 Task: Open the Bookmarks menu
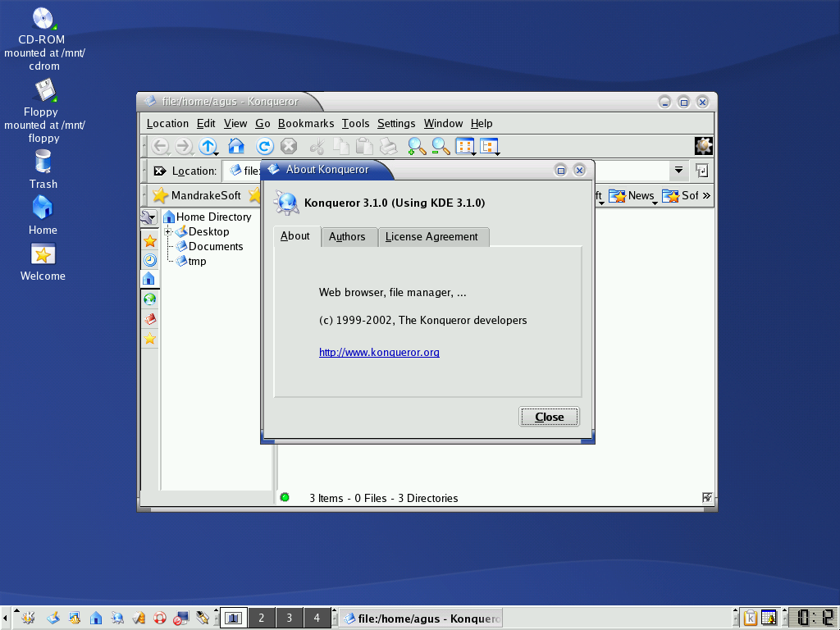(306, 124)
